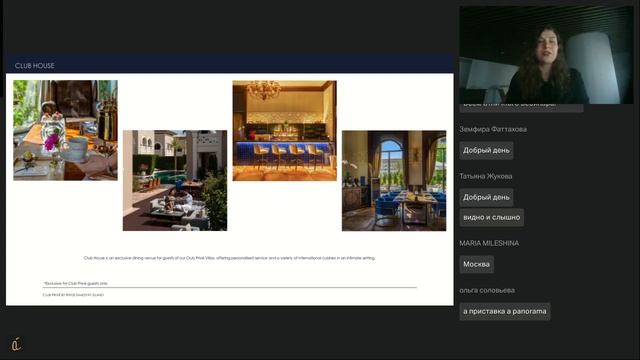The width and height of the screenshot is (640, 360).
Task: Select the courtyard lounge photo
Action: 175,180
